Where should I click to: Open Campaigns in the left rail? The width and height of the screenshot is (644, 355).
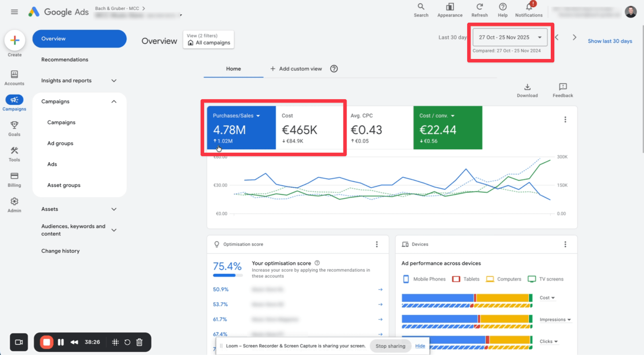(x=14, y=103)
